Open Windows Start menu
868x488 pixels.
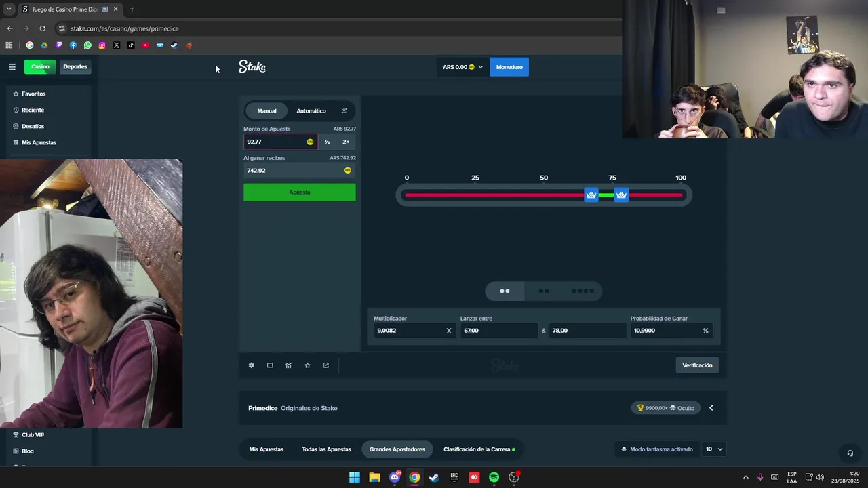click(x=355, y=477)
